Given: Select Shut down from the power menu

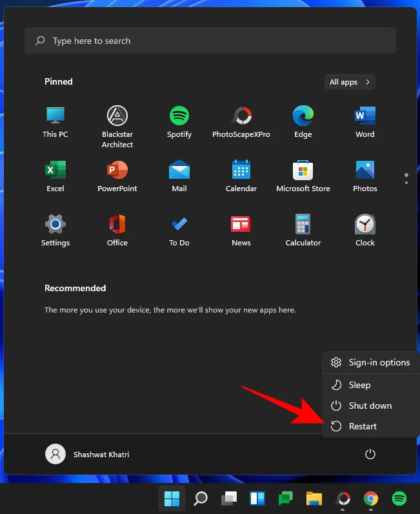Looking at the screenshot, I should point(370,406).
